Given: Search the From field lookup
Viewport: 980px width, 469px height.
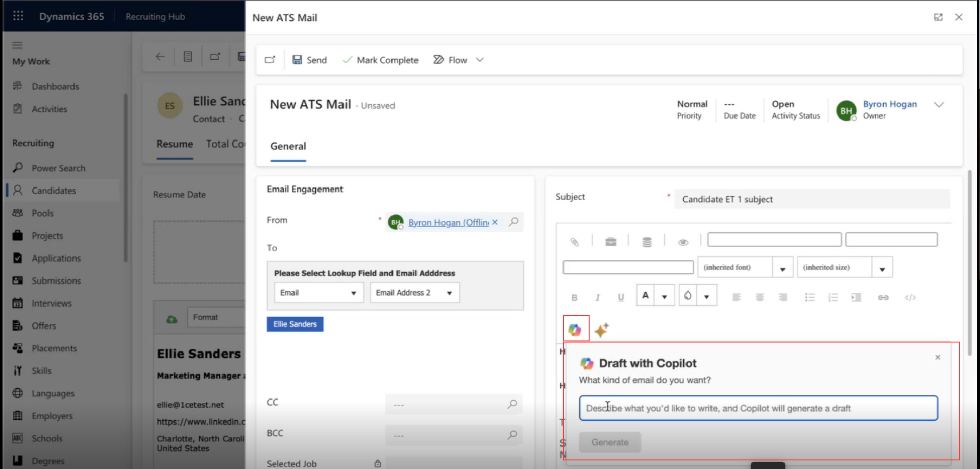Looking at the screenshot, I should [x=513, y=222].
